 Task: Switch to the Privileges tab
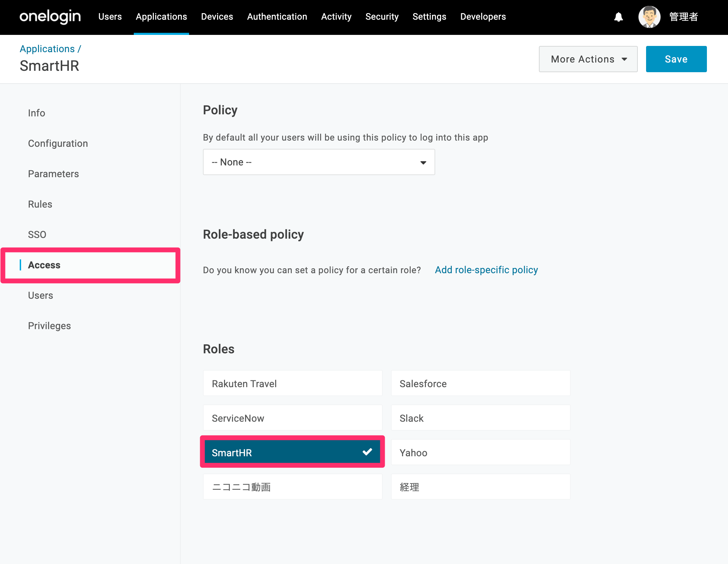(x=49, y=326)
